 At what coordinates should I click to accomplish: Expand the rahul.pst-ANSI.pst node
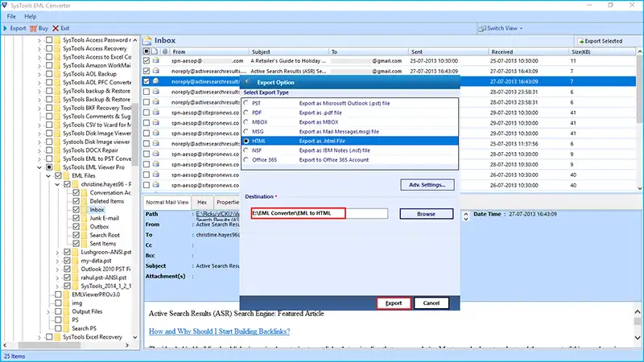pos(57,278)
